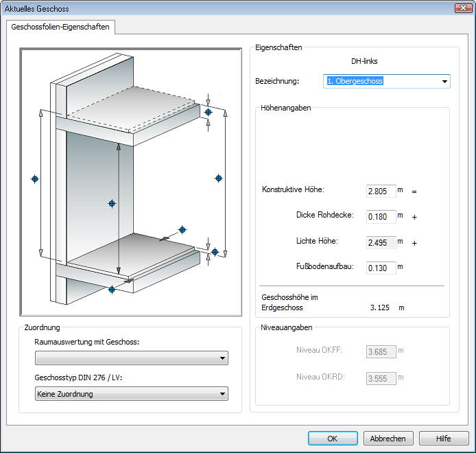Image resolution: width=476 pixels, height=453 pixels.
Task: Click the Dicke Rohdecke field 0.180
Action: pyautogui.click(x=381, y=217)
